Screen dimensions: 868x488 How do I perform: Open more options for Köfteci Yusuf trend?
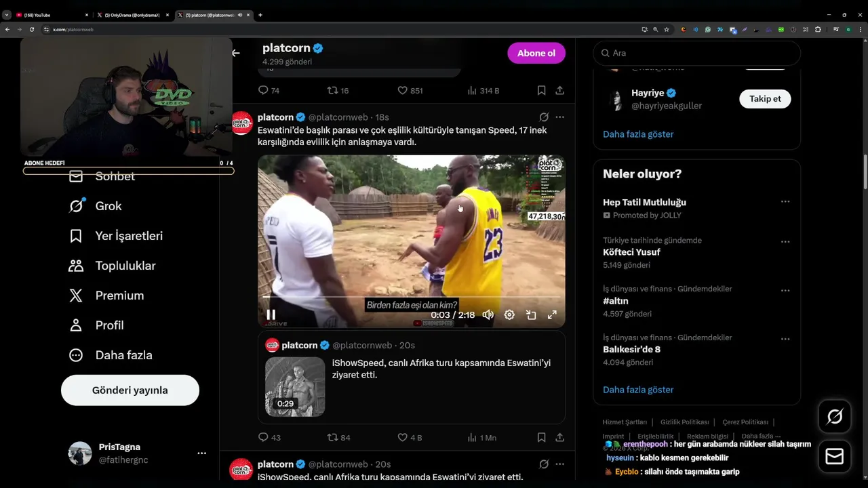pyautogui.click(x=785, y=242)
